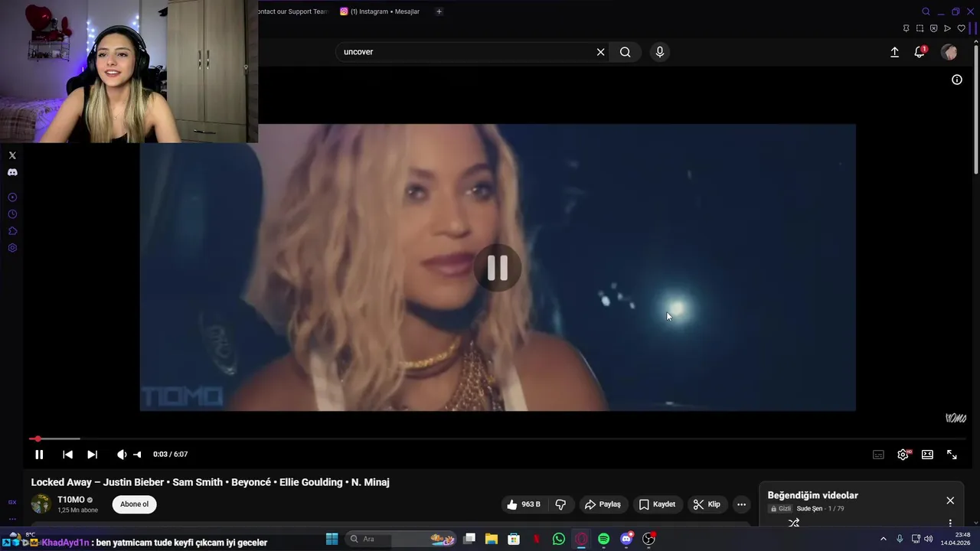Show video info card icon
The height and width of the screenshot is (551, 980).
coord(957,80)
